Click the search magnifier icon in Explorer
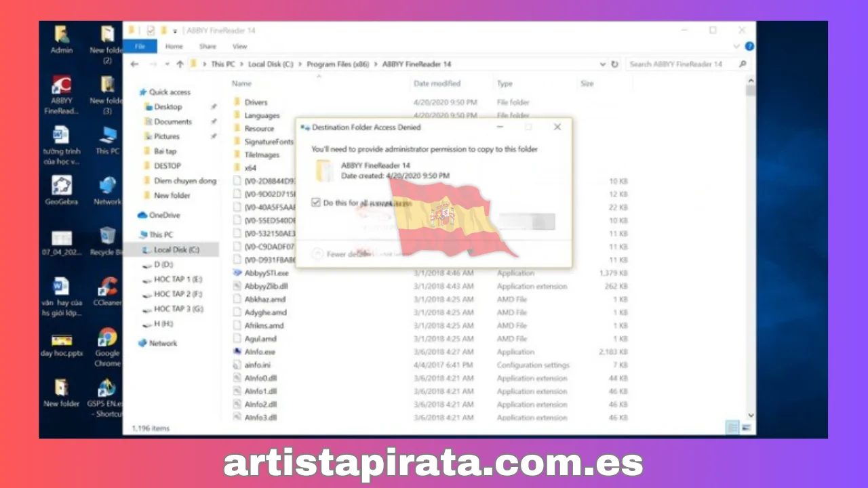Screen dimensions: 868x488 click(743, 64)
